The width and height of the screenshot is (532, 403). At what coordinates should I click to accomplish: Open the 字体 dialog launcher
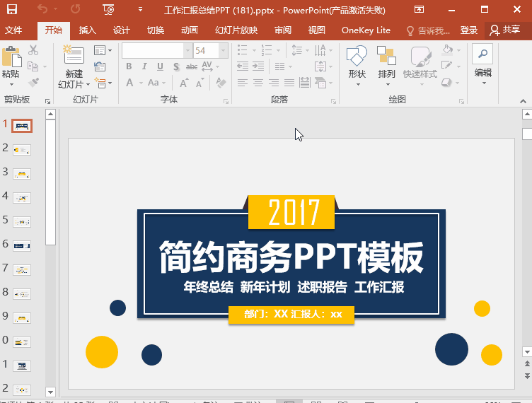click(226, 101)
